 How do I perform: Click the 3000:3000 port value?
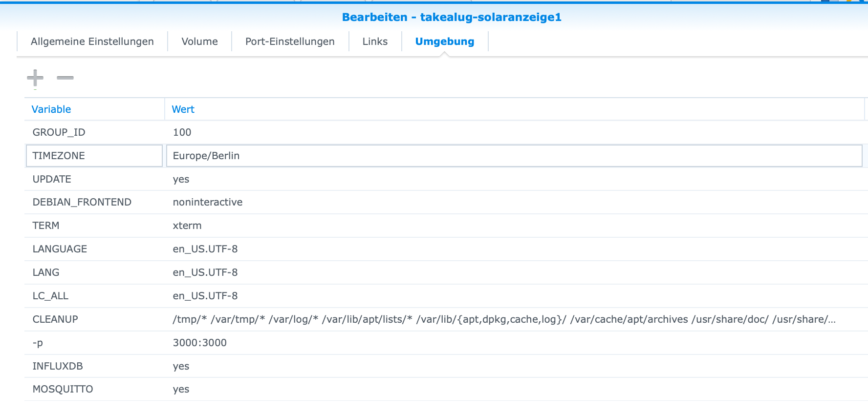199,343
